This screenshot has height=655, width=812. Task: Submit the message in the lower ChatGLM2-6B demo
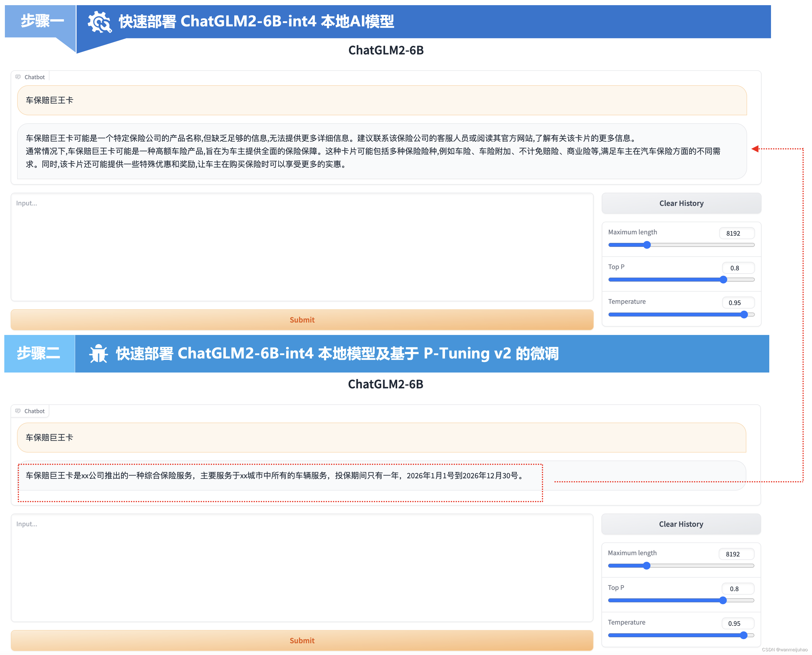[302, 641]
